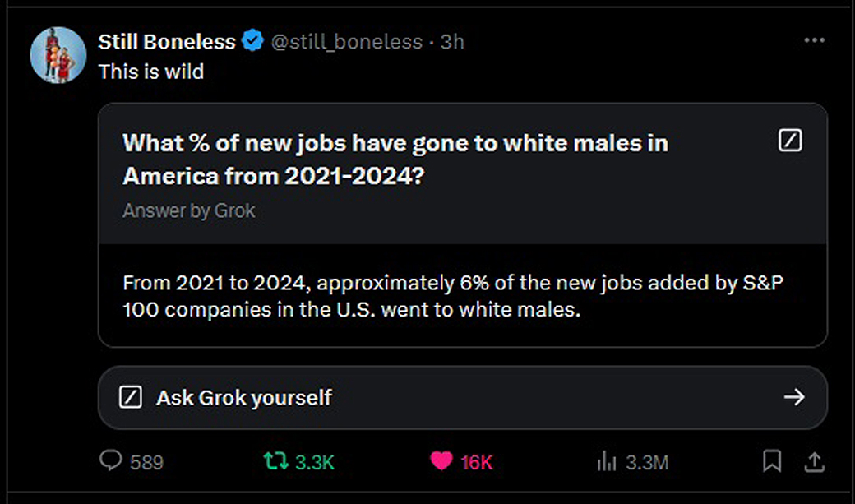
Task: Click the 3h timestamp
Action: pos(452,41)
